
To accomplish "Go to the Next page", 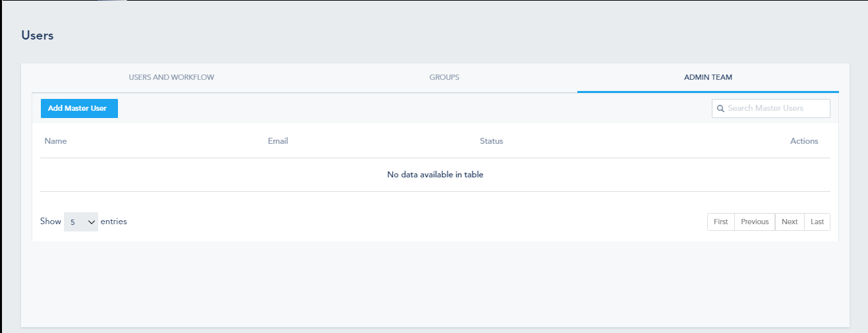I will (790, 222).
